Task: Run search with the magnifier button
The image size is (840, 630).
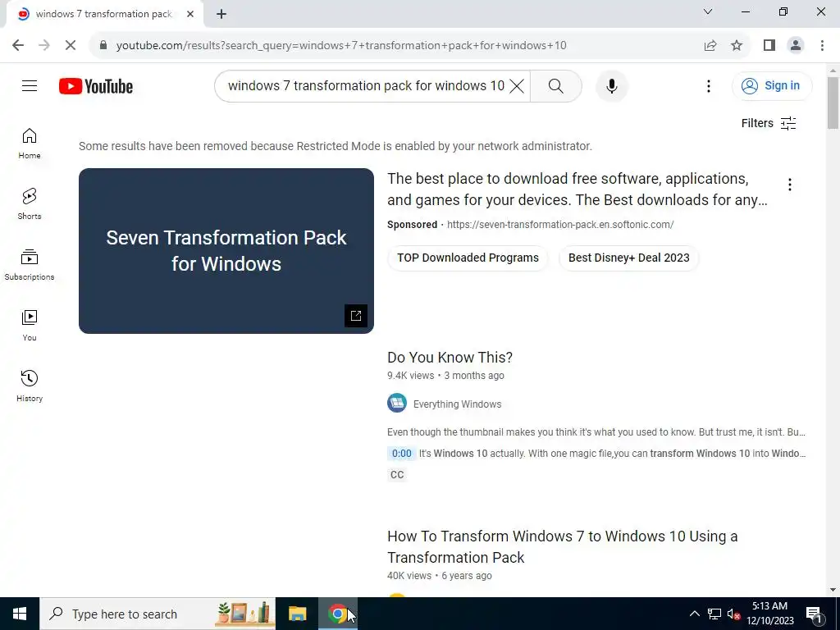Action: pos(555,85)
